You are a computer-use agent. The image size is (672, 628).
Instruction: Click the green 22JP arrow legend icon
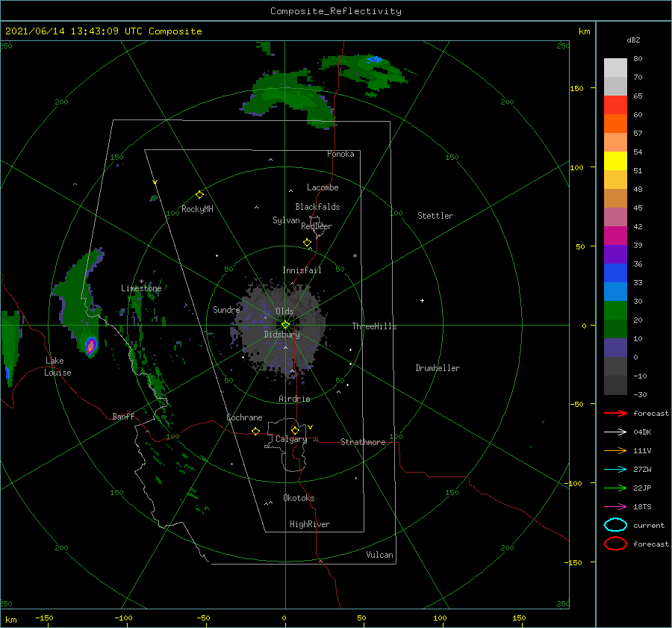(x=615, y=488)
